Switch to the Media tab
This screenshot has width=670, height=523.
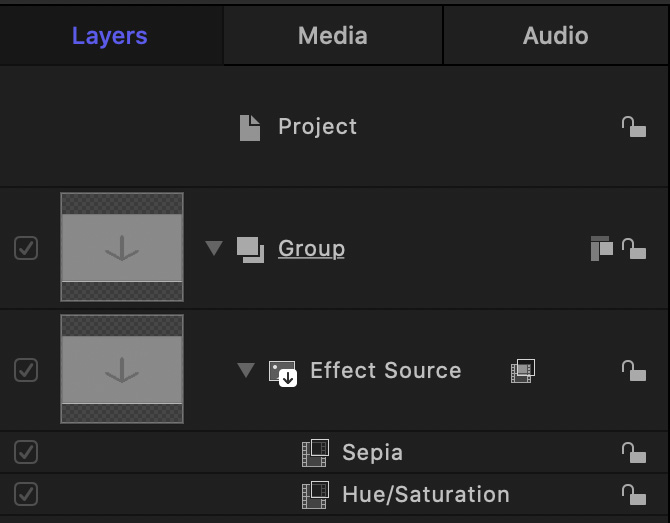332,36
